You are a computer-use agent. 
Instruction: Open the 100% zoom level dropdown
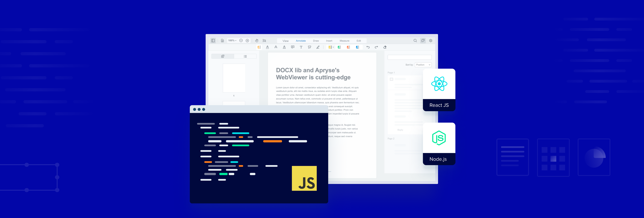tap(232, 41)
